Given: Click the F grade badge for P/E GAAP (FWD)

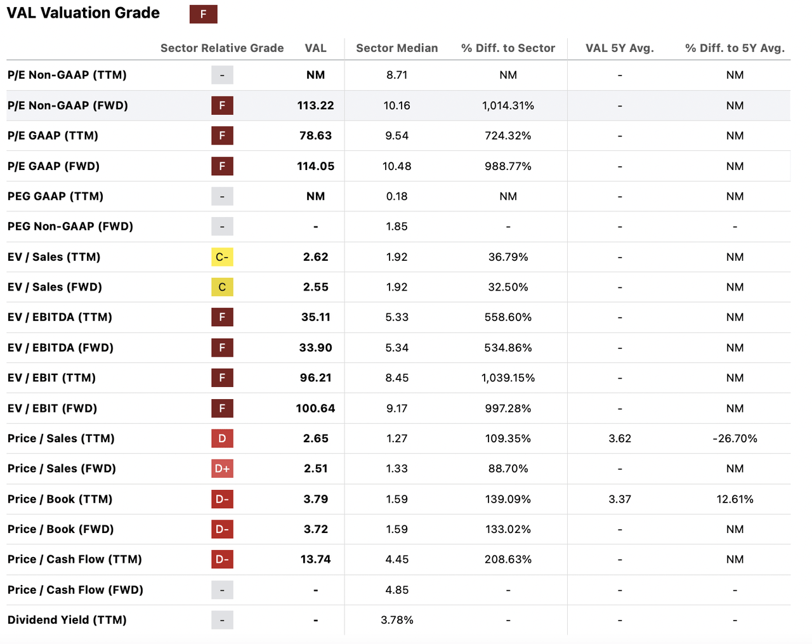Looking at the screenshot, I should coord(222,166).
